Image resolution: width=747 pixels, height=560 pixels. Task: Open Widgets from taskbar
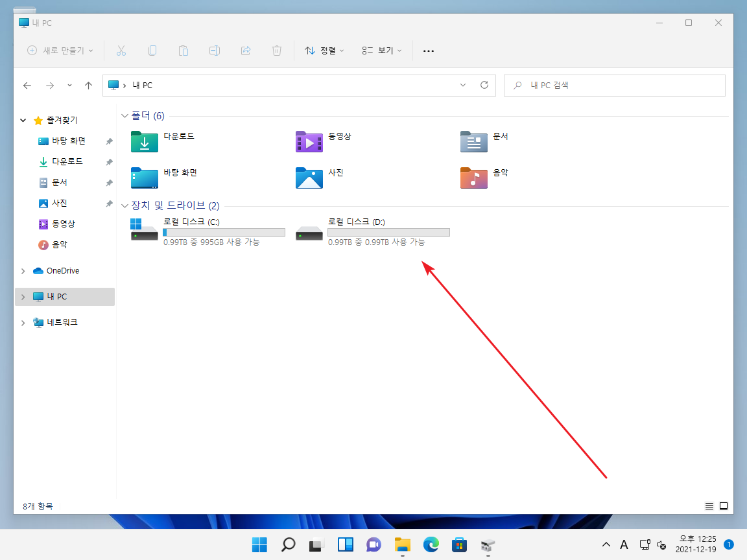click(x=346, y=544)
